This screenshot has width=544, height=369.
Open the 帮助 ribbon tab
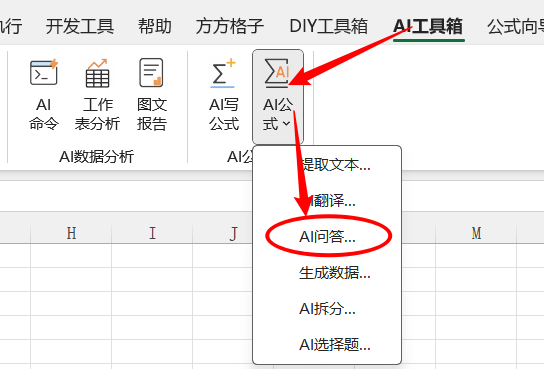point(155,26)
